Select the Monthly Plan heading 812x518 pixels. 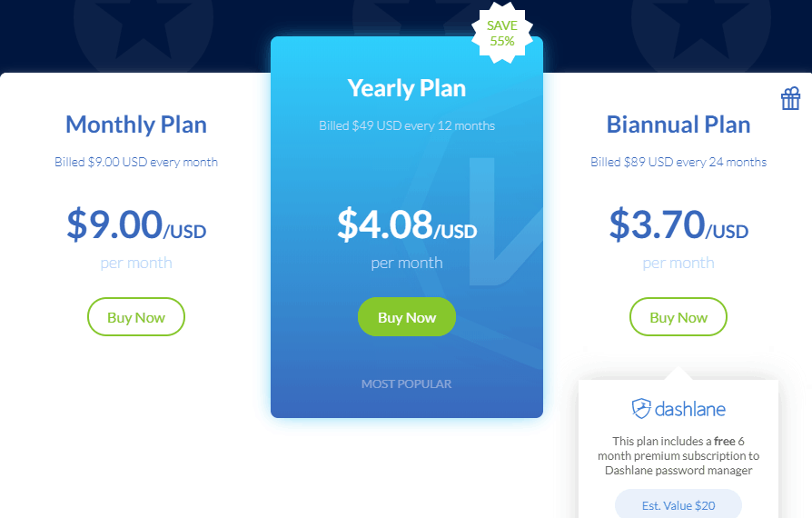pos(136,125)
